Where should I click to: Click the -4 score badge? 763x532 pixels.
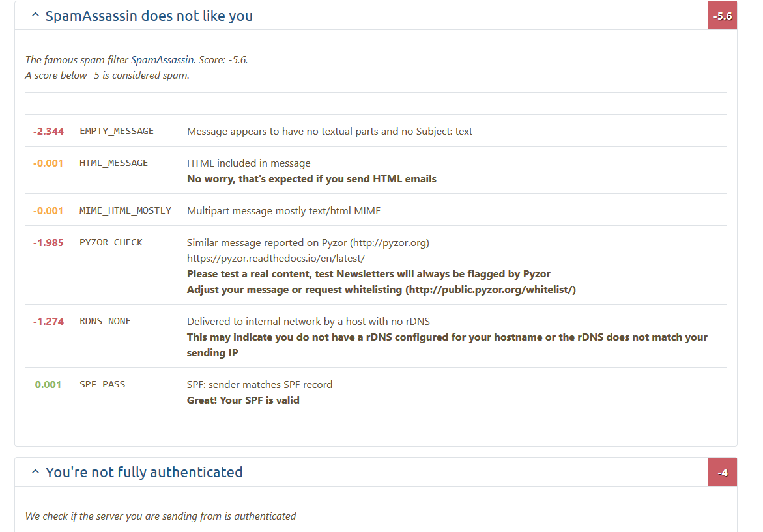(x=723, y=473)
